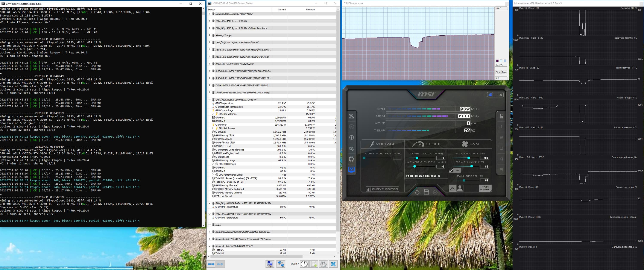644x270 pixels.
Task: Start logging with the HWiNFO add-sheet icon
Action: (314, 264)
